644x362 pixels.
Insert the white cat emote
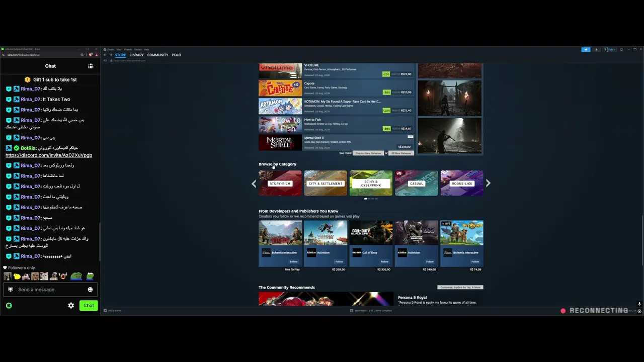[x=44, y=276]
